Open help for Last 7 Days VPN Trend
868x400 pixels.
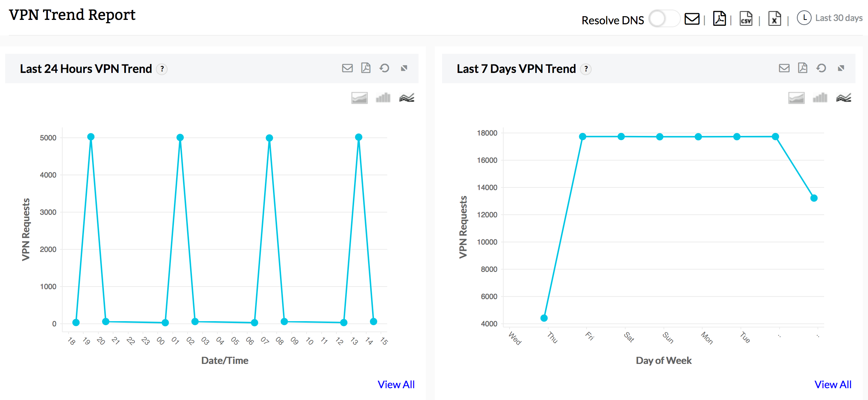coord(586,69)
